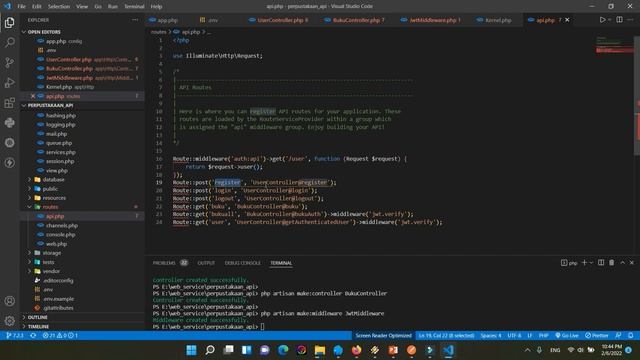This screenshot has width=640, height=360.
Task: Open the Extensions view
Action: pos(9,102)
